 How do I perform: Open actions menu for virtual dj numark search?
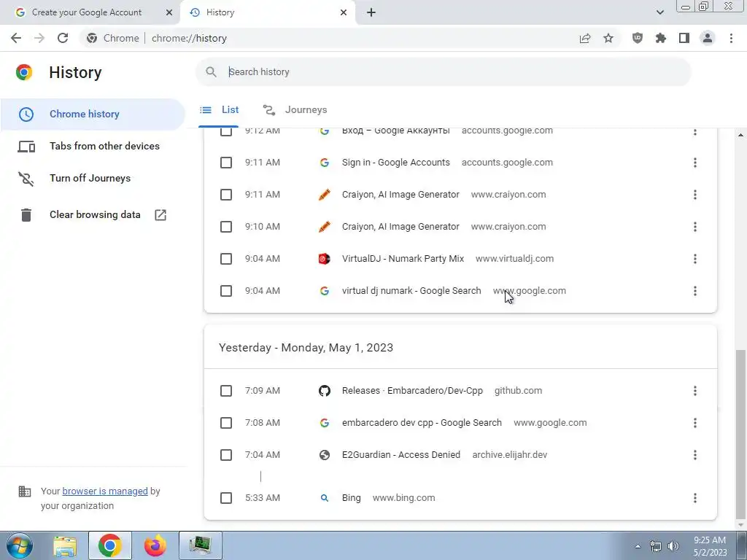[x=695, y=291]
